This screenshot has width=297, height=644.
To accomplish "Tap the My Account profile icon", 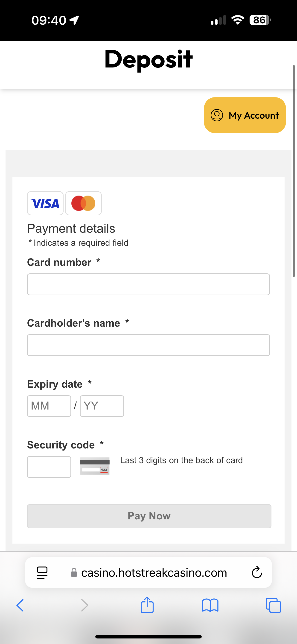I will (217, 115).
